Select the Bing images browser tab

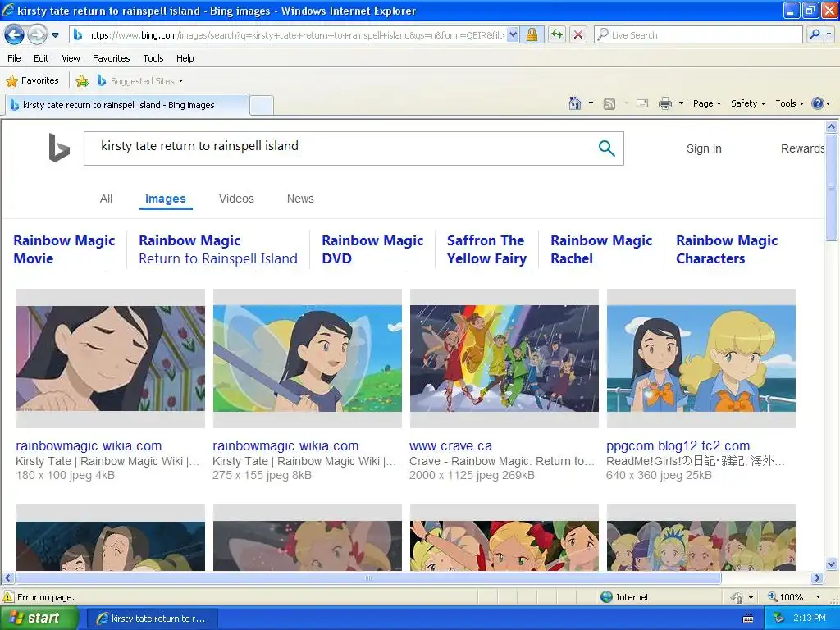pos(127,105)
